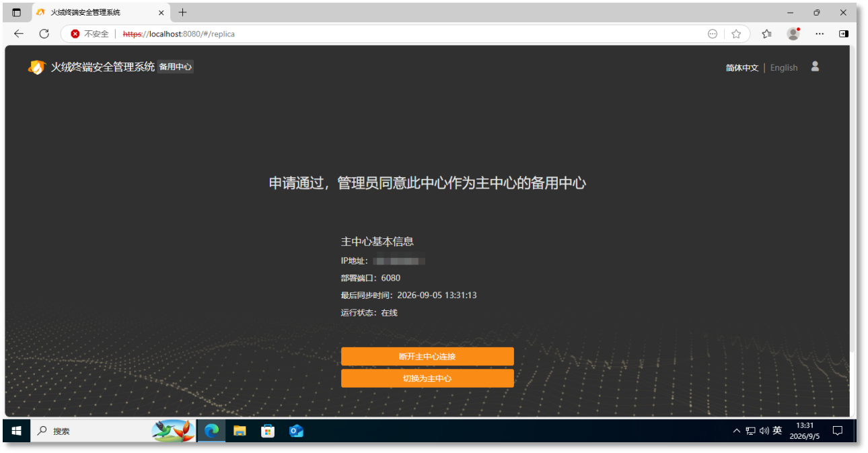Click the taskbar search box
Screen dimensions: 868x453
(x=113, y=431)
